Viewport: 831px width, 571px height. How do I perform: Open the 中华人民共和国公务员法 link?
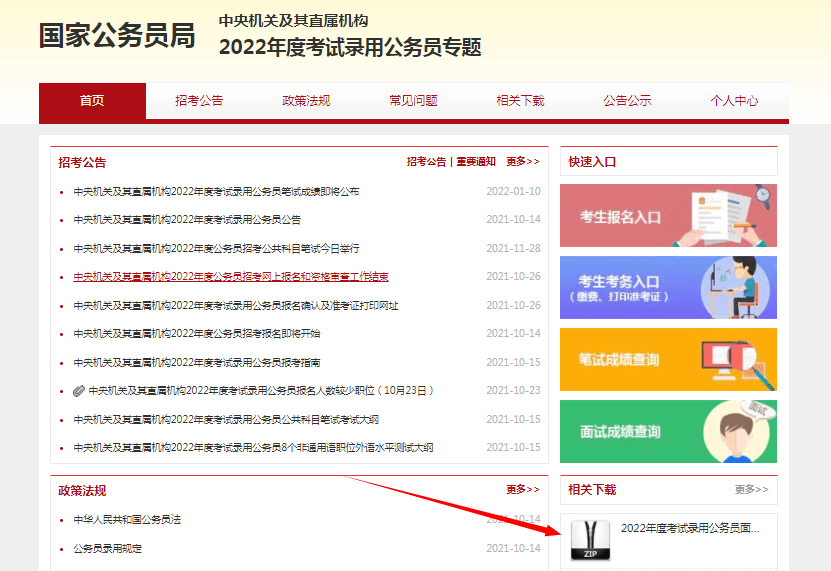[127, 520]
